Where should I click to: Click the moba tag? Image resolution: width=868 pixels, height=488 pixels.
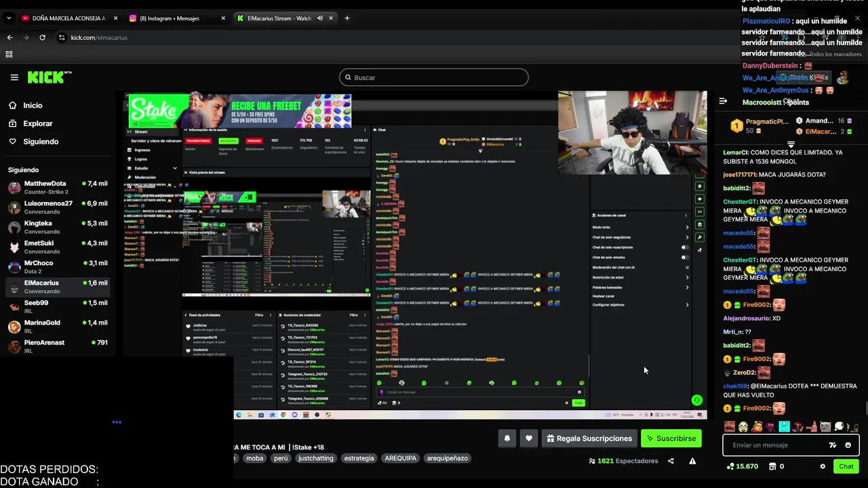coord(255,458)
